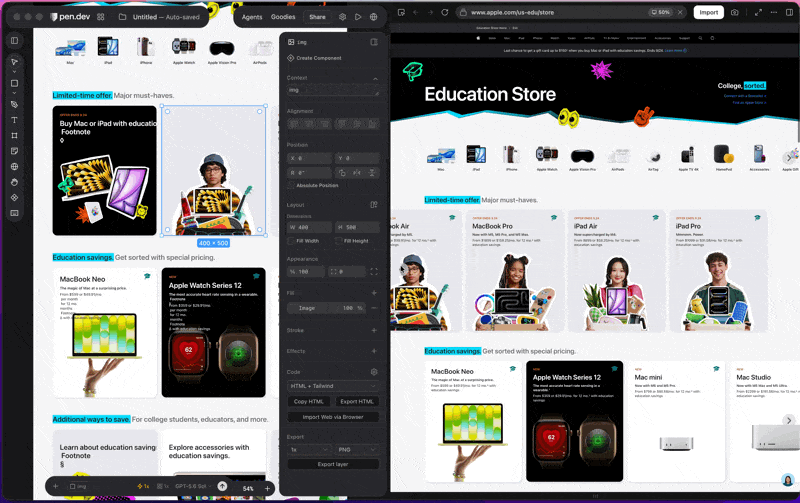Collapse the properties panel via top-right icon
The image size is (800, 503).
[x=374, y=42]
